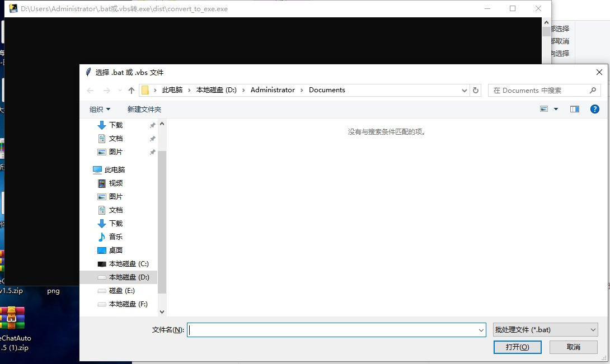The image size is (610, 364).
Task: Open the 组织 dropdown menu
Action: pyautogui.click(x=100, y=109)
